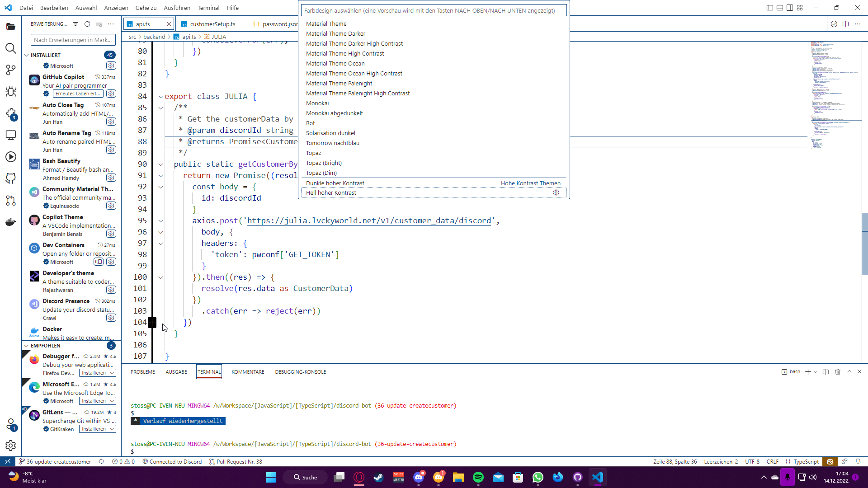868x488 pixels.
Task: Toggle notifications bell in status bar
Action: [x=858, y=461]
